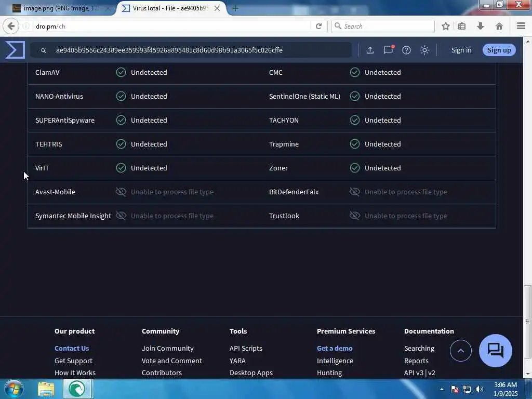532x399 pixels.
Task: Click the Undetected check icon for TACHYON
Action: pos(354,120)
